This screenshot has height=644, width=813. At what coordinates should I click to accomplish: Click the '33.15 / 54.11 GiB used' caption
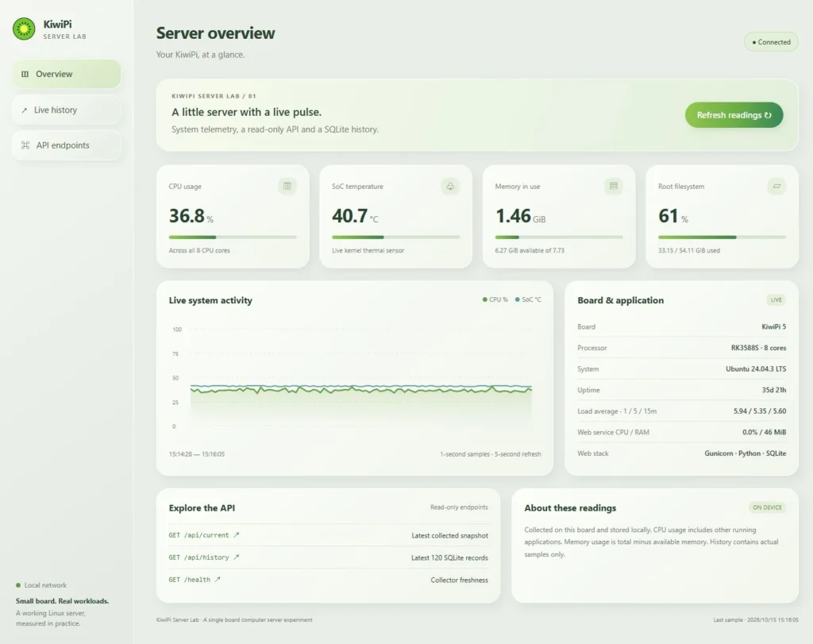[689, 250]
